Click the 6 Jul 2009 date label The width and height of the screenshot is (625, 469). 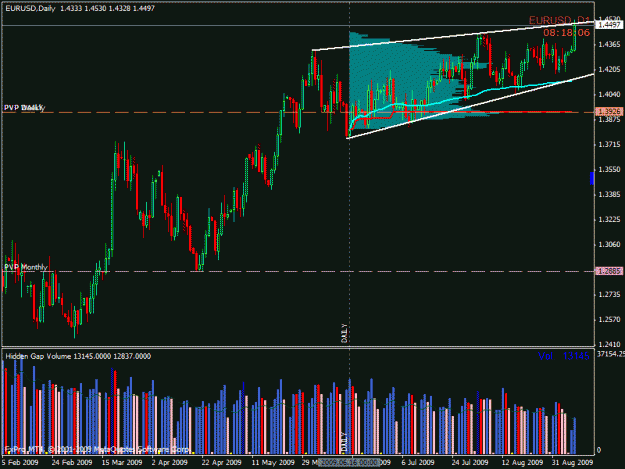(x=418, y=462)
